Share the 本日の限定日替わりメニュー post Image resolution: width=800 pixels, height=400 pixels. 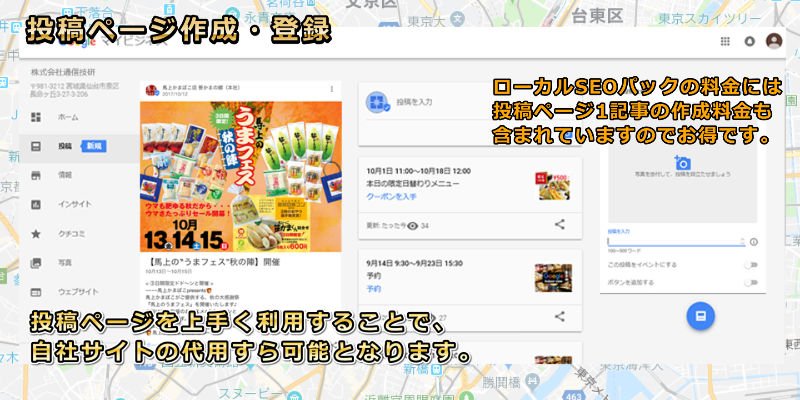tap(560, 224)
